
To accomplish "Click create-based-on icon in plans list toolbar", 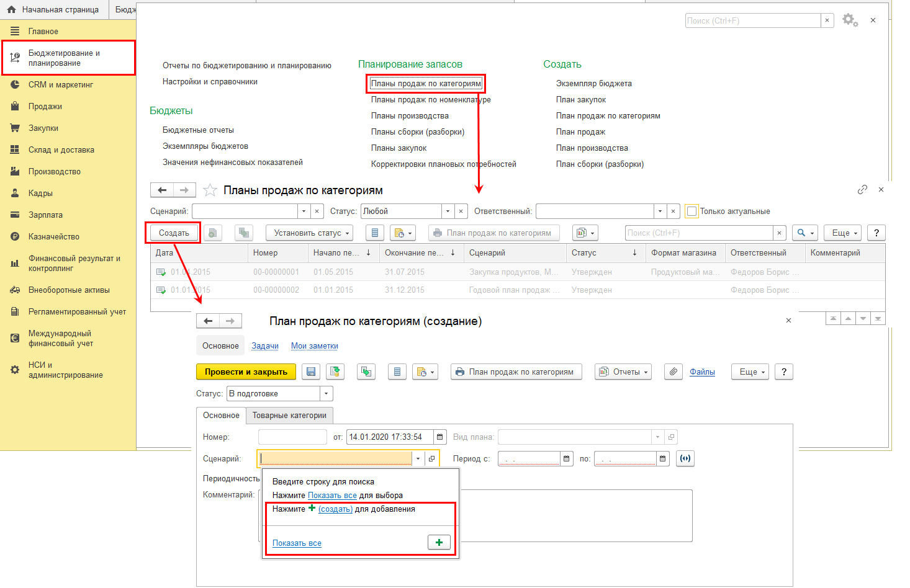I will click(244, 233).
